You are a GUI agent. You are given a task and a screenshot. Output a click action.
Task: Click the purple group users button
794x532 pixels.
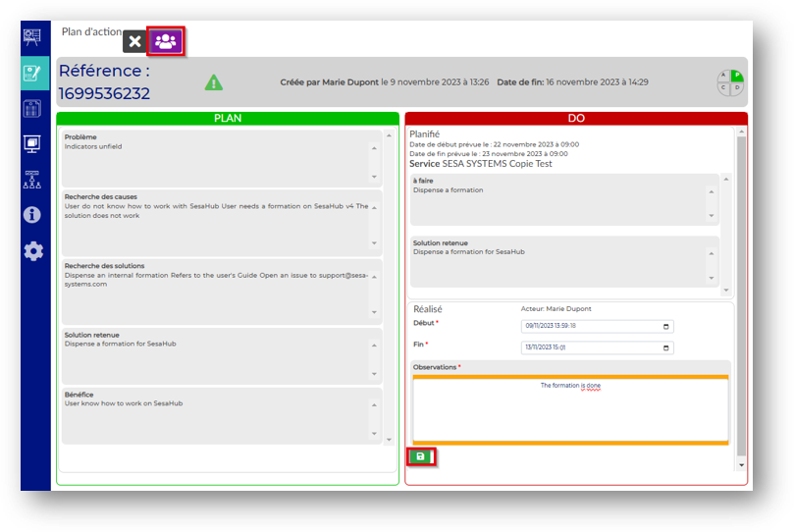pos(166,41)
